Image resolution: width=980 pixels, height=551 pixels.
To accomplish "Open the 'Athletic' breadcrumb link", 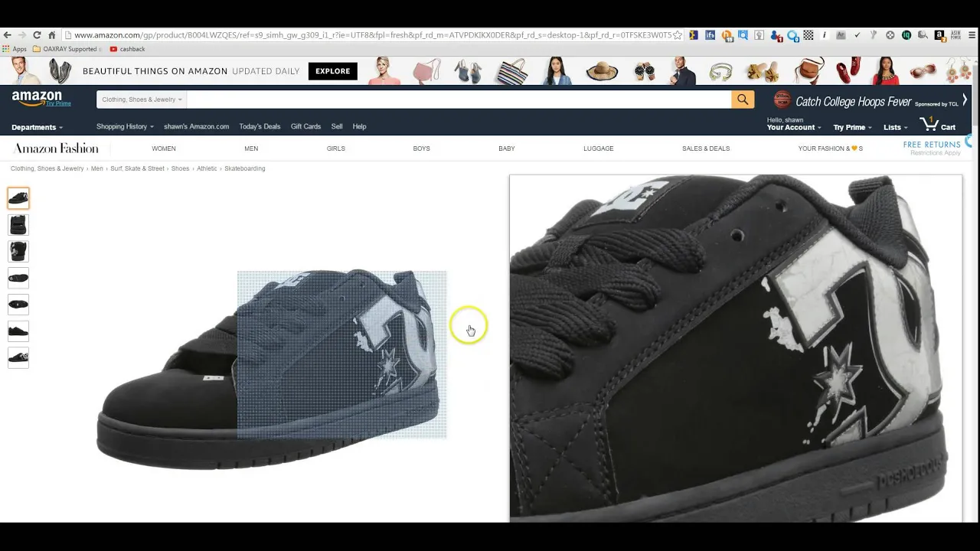I will (x=207, y=168).
